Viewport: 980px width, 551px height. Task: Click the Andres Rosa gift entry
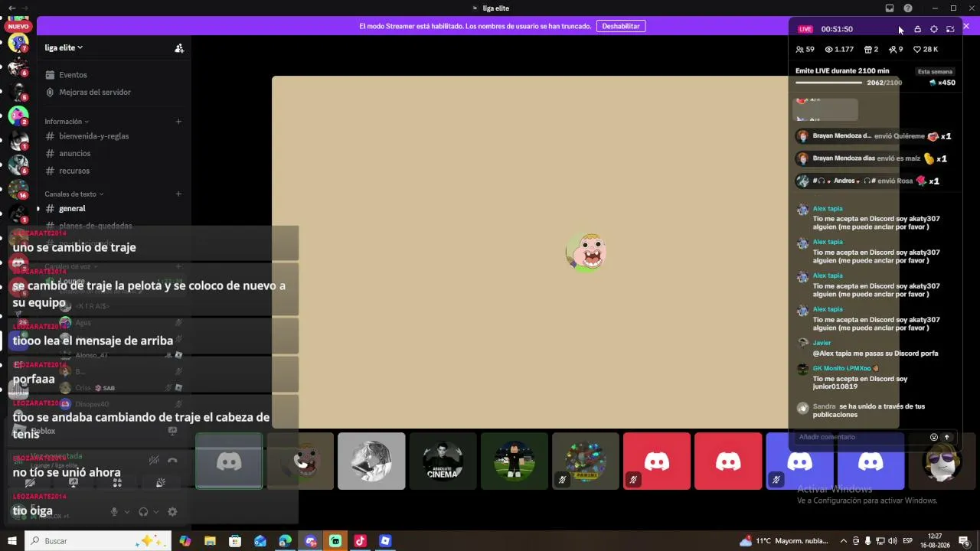(867, 181)
